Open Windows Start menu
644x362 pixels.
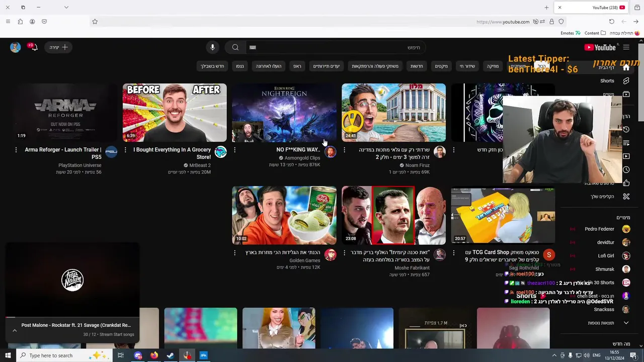(x=8, y=355)
